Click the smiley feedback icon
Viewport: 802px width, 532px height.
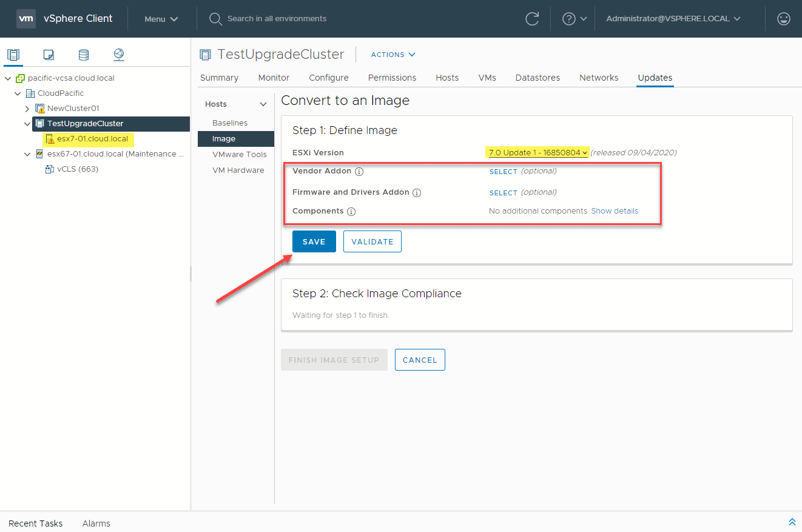[x=784, y=19]
